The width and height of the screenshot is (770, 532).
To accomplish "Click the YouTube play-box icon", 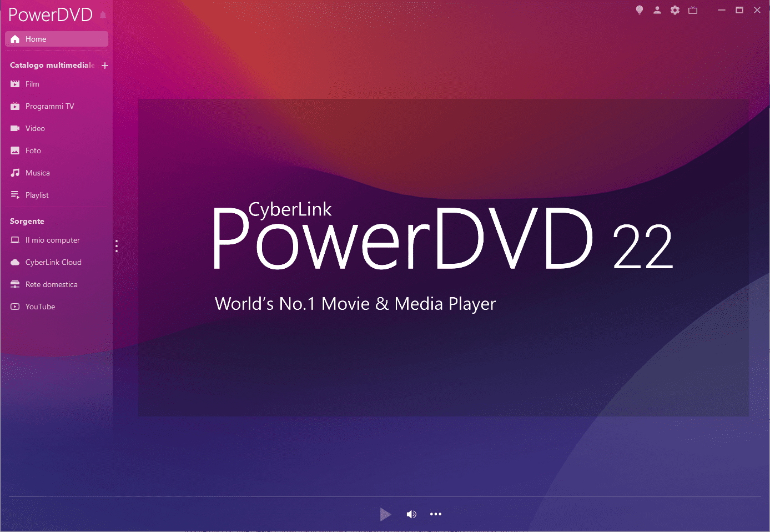I will [x=15, y=307].
